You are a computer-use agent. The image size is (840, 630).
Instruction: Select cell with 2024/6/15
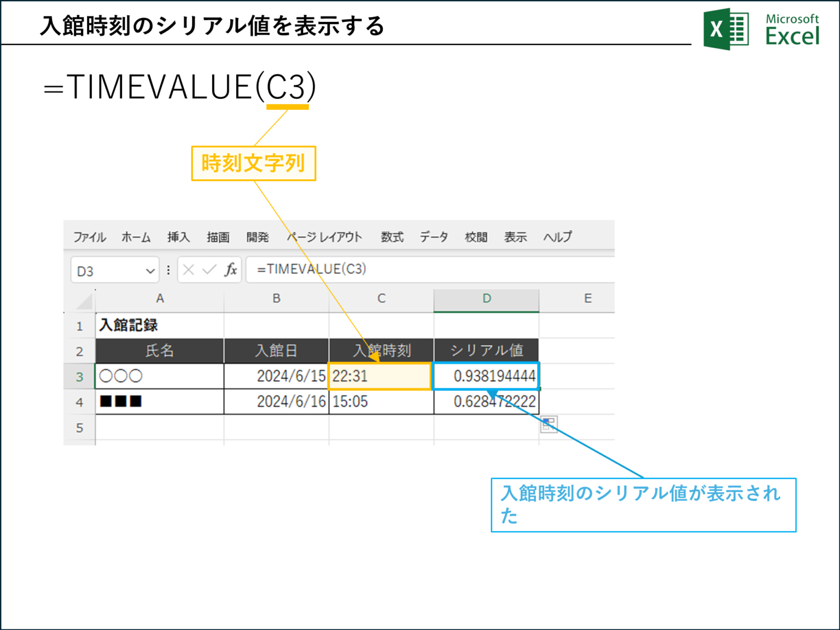[276, 376]
